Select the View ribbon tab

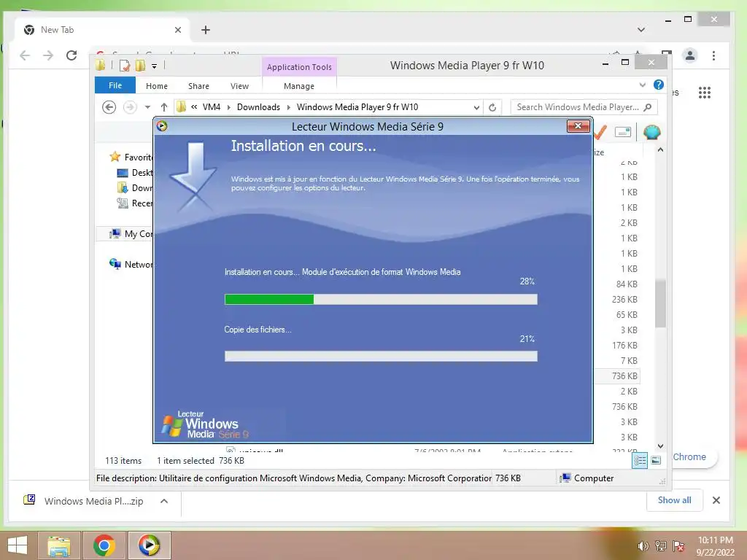coord(239,86)
